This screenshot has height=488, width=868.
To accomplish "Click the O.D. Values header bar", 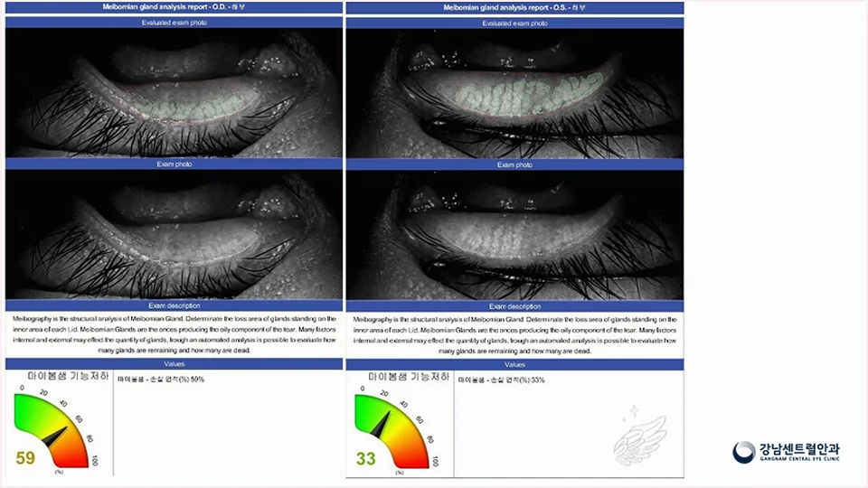I will (x=174, y=363).
